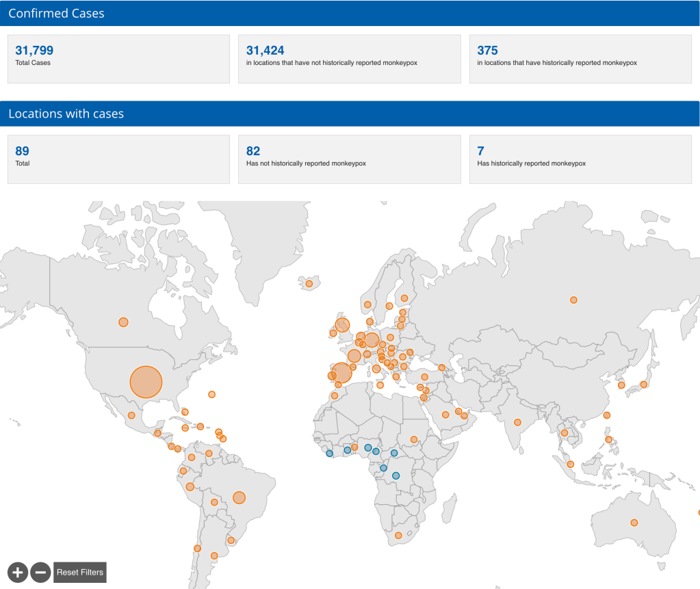The height and width of the screenshot is (589, 700).
Task: Select the Sudan orange marker
Action: (x=414, y=439)
